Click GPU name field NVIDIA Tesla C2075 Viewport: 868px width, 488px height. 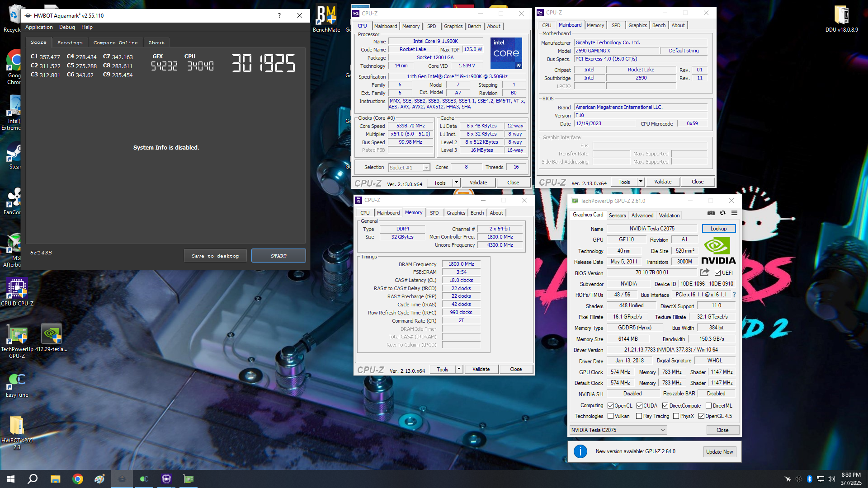(x=651, y=229)
